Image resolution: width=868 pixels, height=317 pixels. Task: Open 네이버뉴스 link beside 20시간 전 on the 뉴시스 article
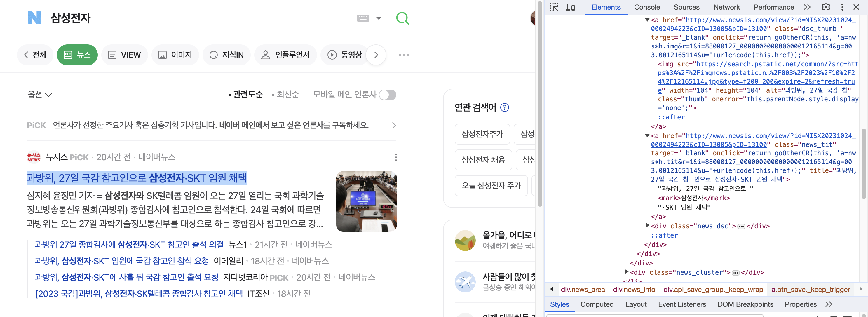[157, 157]
